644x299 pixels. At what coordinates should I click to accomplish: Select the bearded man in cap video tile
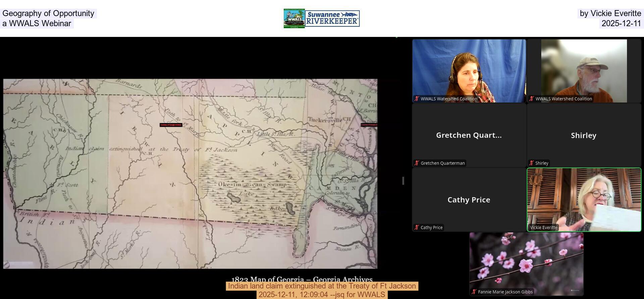coord(584,71)
